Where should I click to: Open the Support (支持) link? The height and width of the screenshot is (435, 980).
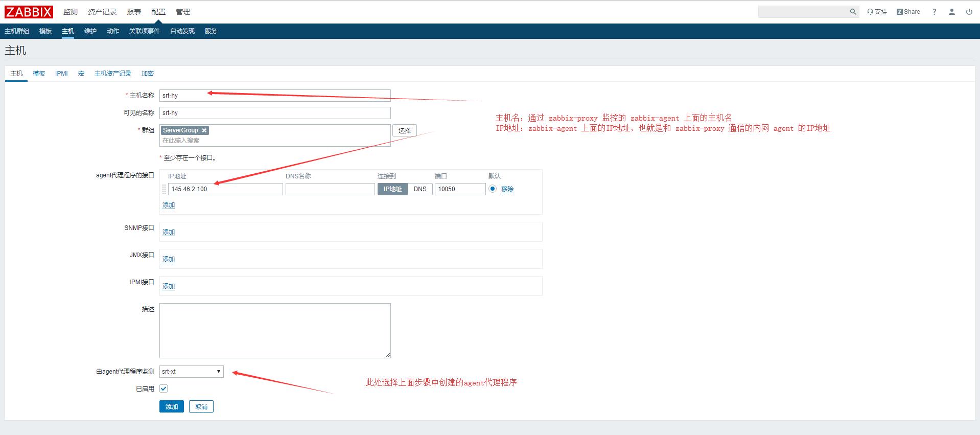[x=877, y=12]
